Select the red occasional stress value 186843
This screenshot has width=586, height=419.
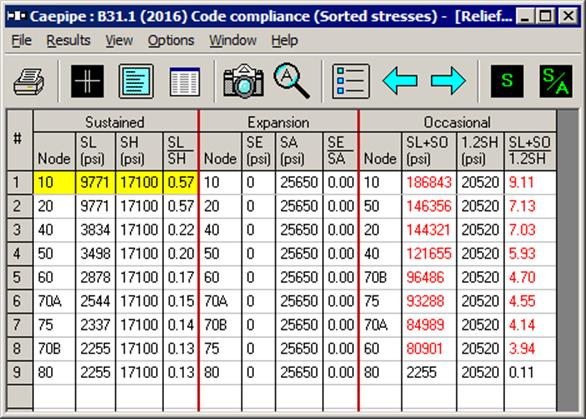click(x=429, y=182)
